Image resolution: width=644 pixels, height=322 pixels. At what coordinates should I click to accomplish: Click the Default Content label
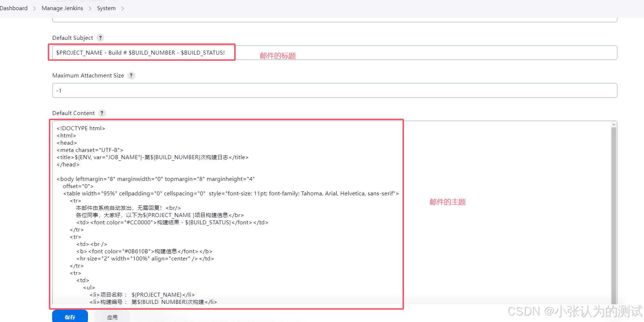(73, 113)
